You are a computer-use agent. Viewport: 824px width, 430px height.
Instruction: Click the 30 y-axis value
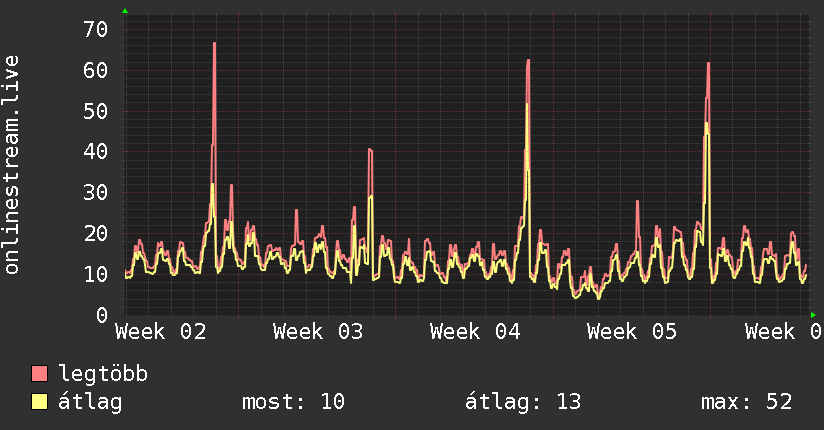pyautogui.click(x=96, y=193)
